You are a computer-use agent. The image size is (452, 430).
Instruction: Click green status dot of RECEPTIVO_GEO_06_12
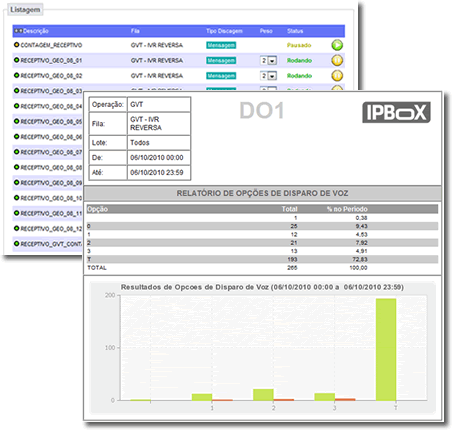[16, 228]
